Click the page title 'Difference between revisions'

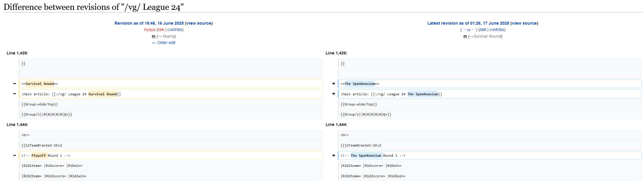[x=94, y=7]
